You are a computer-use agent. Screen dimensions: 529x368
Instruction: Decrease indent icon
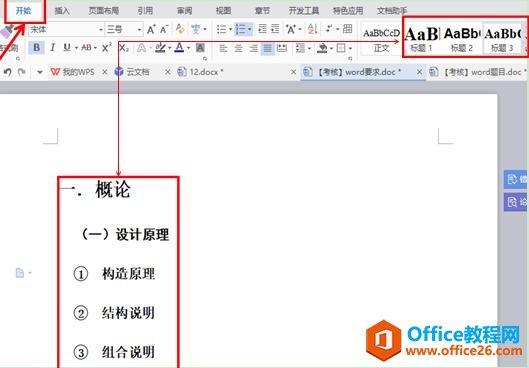(262, 29)
